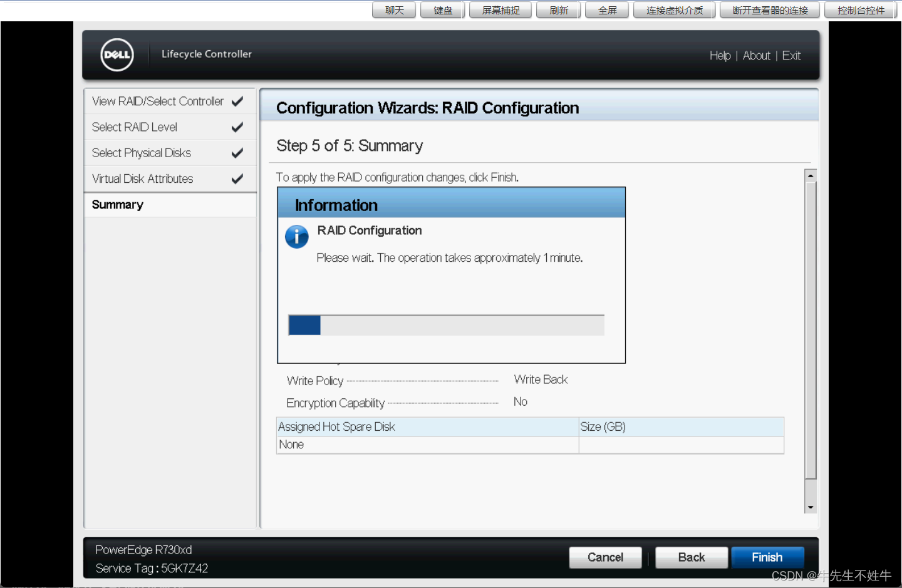The height and width of the screenshot is (588, 902).
Task: Click the Dell logo icon
Action: tap(117, 54)
